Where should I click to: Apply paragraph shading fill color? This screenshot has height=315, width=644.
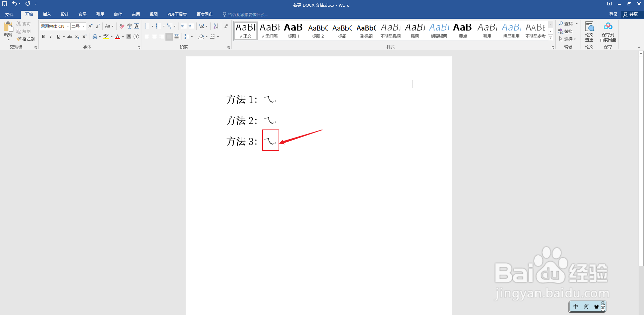pos(201,37)
